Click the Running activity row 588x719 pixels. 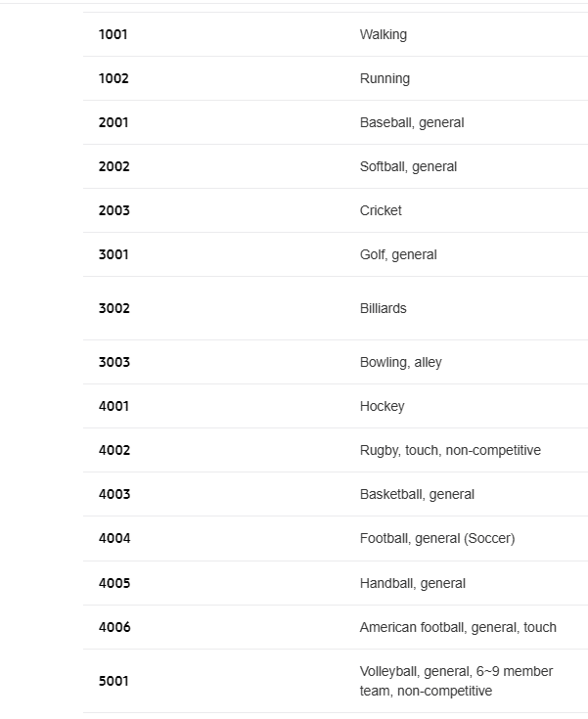(x=336, y=78)
